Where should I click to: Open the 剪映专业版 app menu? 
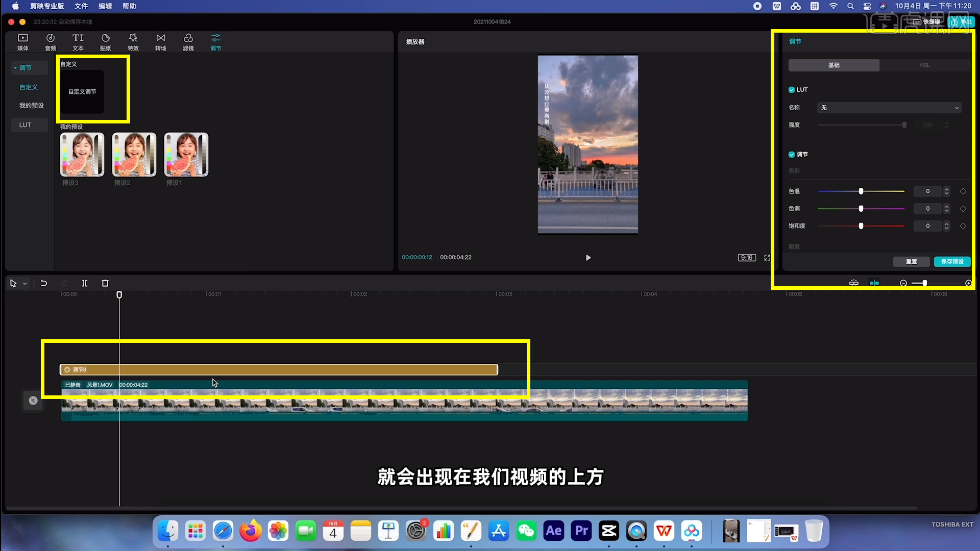(x=47, y=6)
